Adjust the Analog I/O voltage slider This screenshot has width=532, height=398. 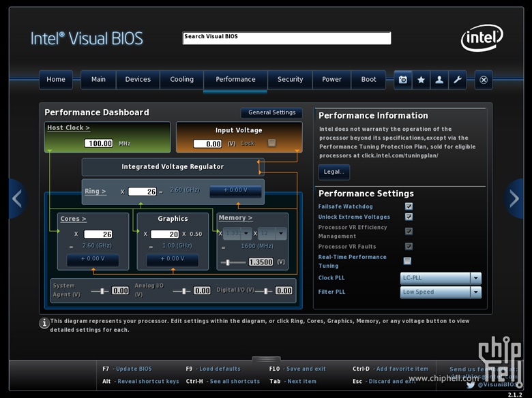point(182,291)
